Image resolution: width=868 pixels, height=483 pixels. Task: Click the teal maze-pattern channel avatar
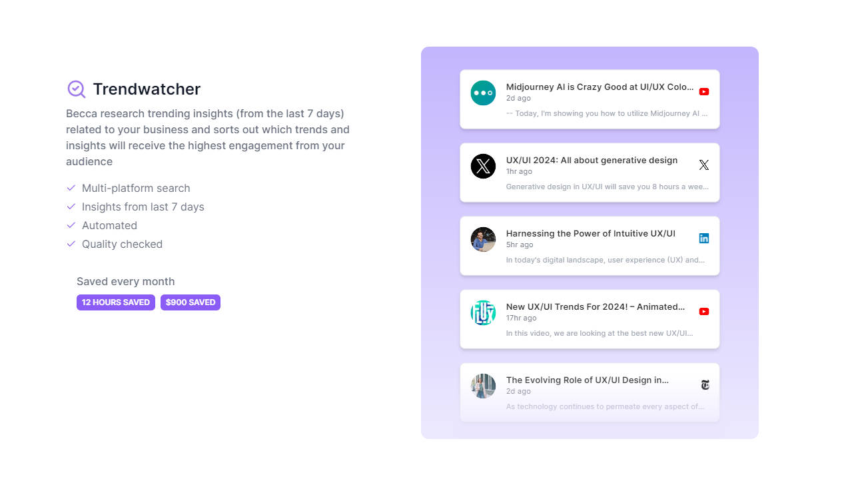pyautogui.click(x=483, y=312)
